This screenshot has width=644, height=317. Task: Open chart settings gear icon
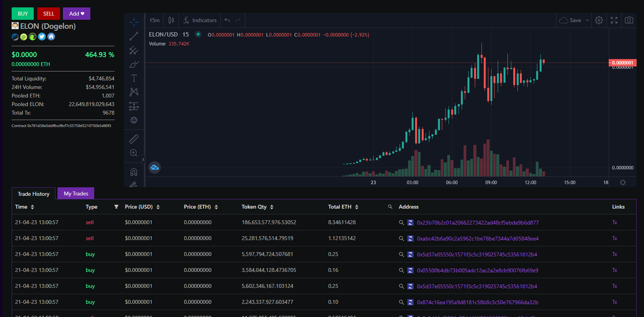[x=599, y=20]
